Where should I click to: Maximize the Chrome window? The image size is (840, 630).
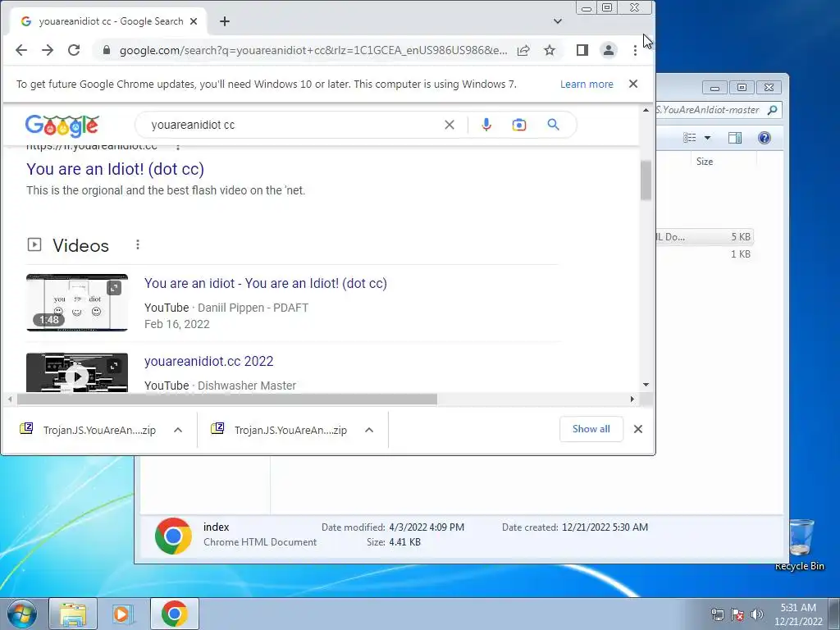(x=607, y=7)
